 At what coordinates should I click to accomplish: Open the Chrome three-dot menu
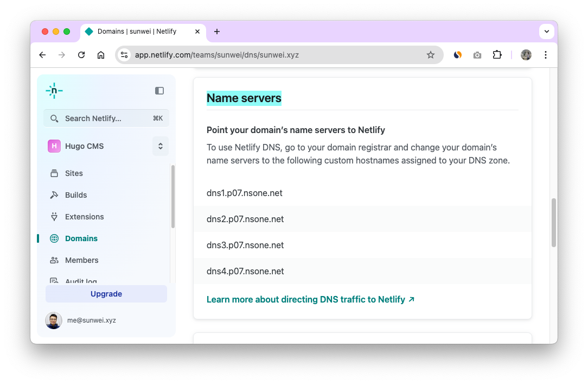(x=546, y=55)
